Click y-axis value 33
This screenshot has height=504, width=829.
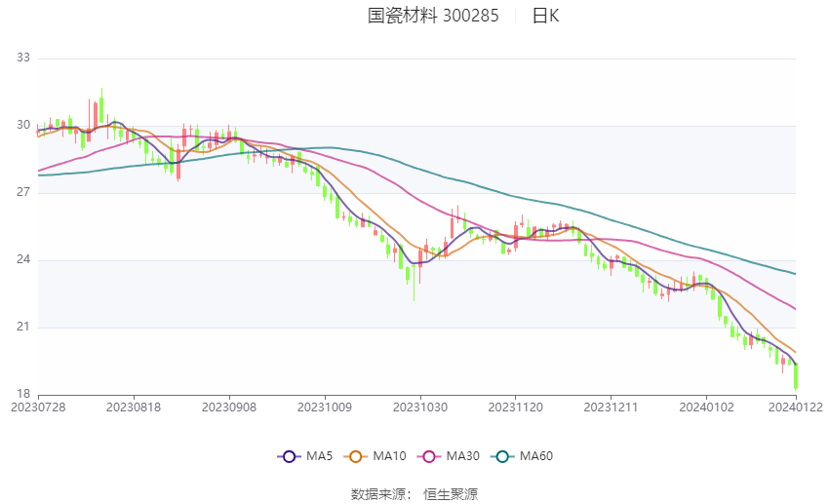point(23,58)
